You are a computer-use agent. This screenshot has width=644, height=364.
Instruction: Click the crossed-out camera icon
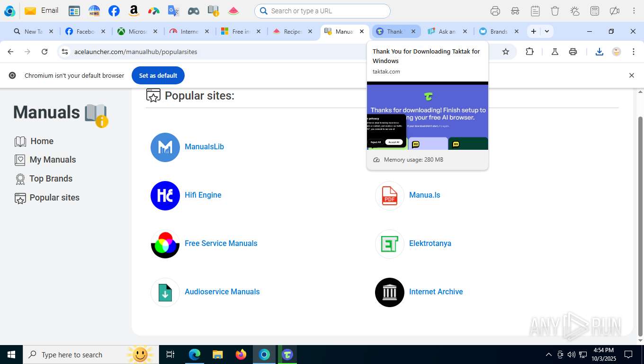pyautogui.click(x=615, y=10)
